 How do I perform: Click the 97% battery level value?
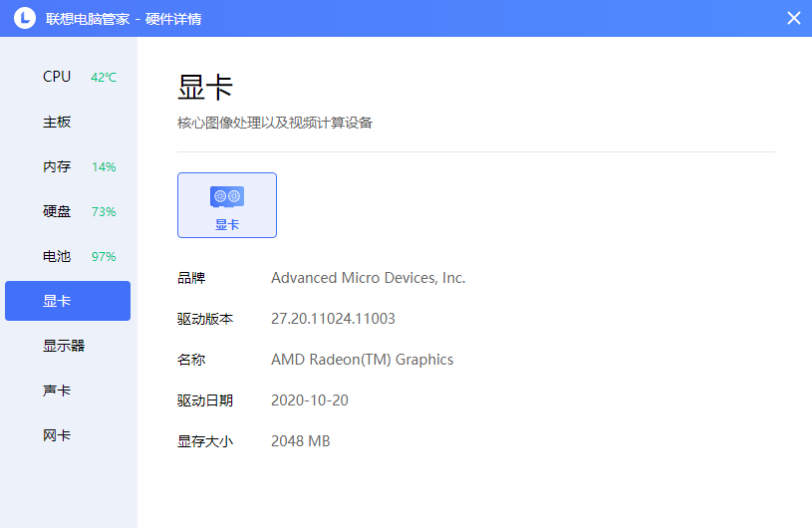104,257
